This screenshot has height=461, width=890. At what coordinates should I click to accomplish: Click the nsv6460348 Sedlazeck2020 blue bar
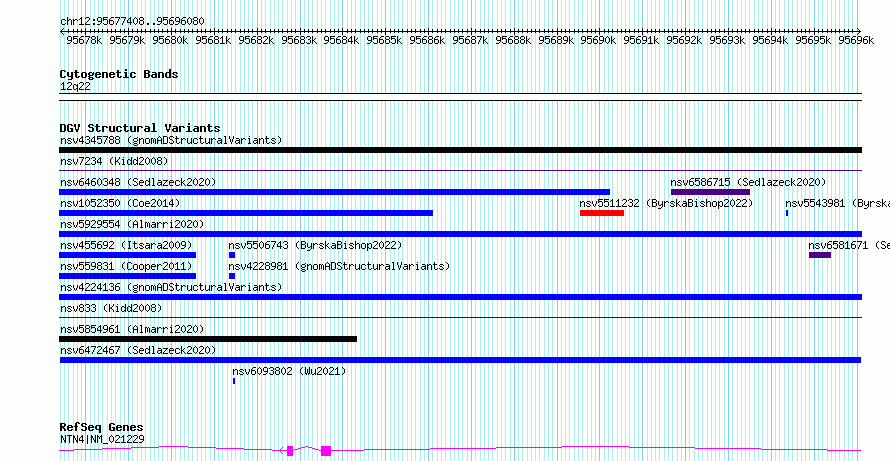(x=334, y=192)
